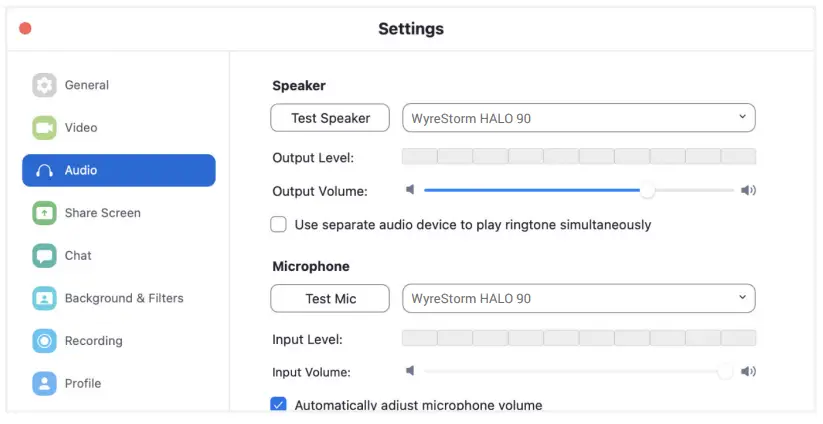Click the Chat bubble icon
Viewport: 823px width, 424px height.
(44, 256)
